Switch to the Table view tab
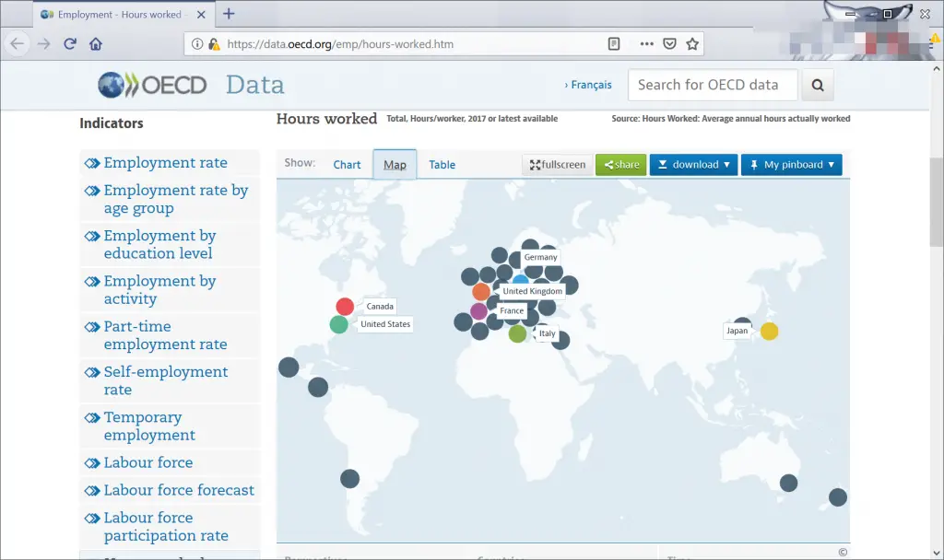The width and height of the screenshot is (944, 560). point(442,165)
